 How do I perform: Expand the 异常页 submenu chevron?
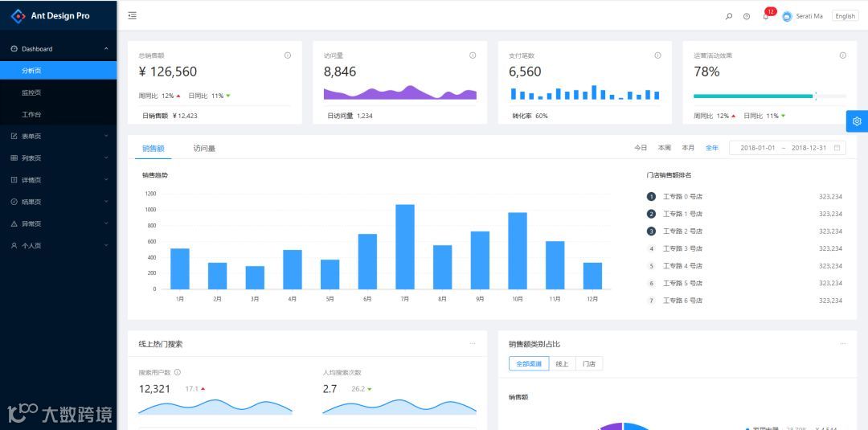106,223
